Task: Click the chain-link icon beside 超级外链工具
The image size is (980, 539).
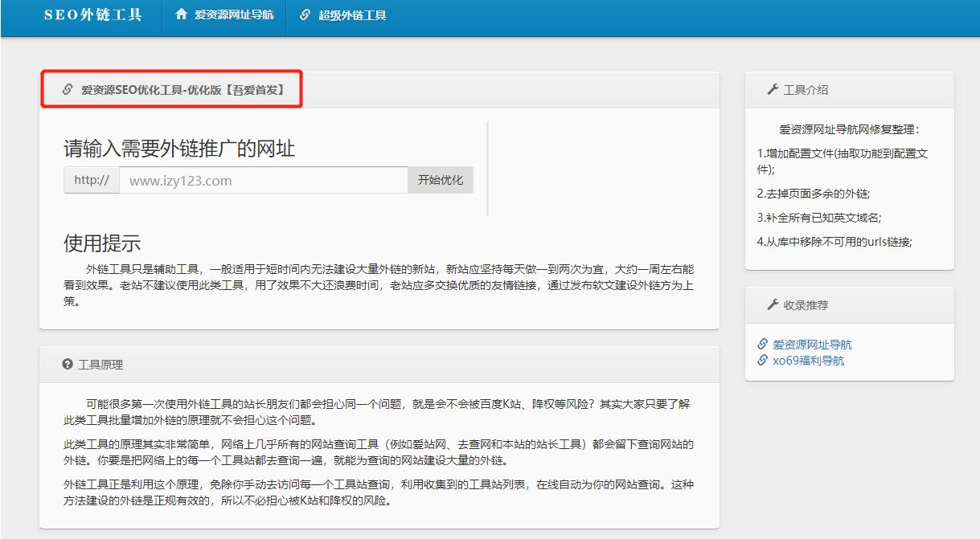Action: click(x=303, y=14)
